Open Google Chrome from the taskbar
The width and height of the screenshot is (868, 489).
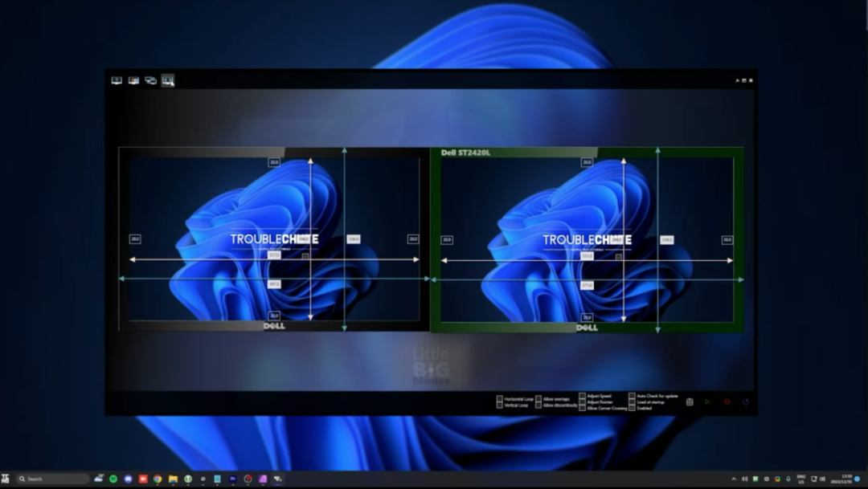[x=158, y=479]
